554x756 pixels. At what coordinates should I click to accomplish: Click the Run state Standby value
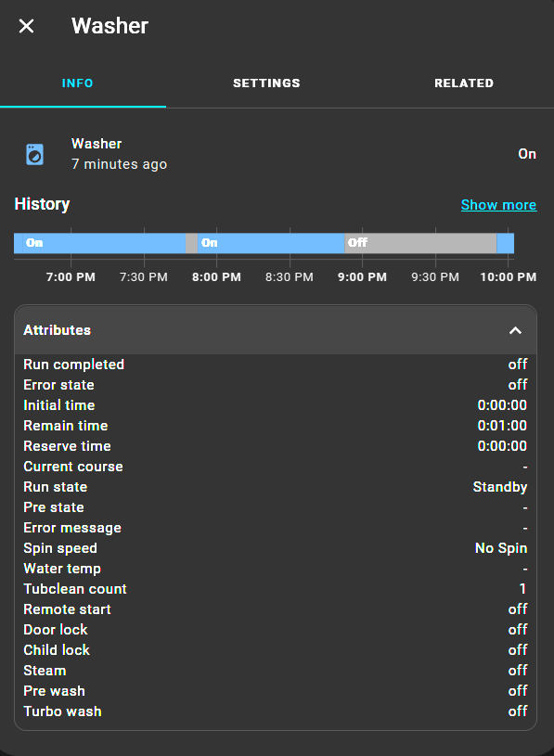pos(499,486)
